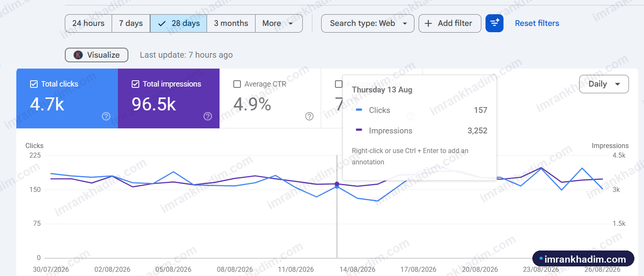The height and width of the screenshot is (276, 644).
Task: Click the Last update: 7 hours ago text
Action: 186,55
